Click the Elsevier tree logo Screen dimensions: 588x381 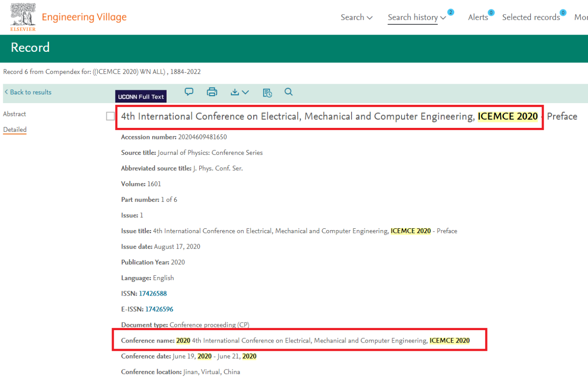[23, 17]
